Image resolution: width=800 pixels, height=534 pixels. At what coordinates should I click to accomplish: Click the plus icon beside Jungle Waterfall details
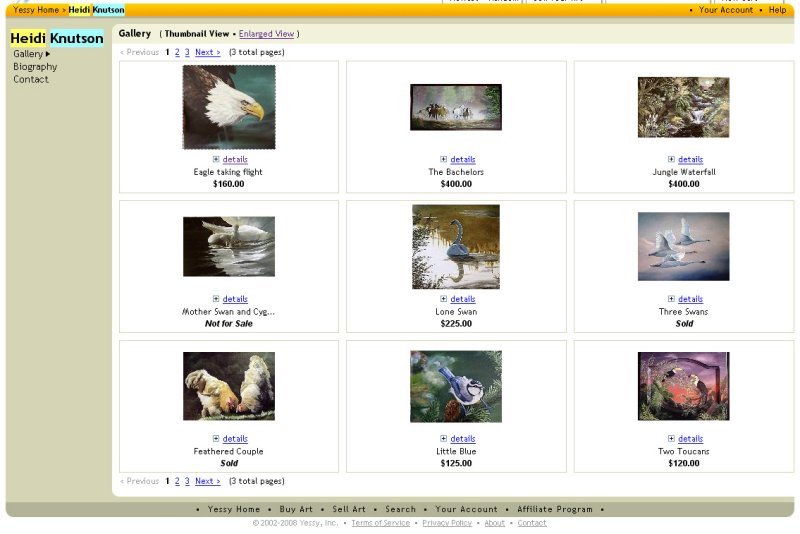pos(671,159)
